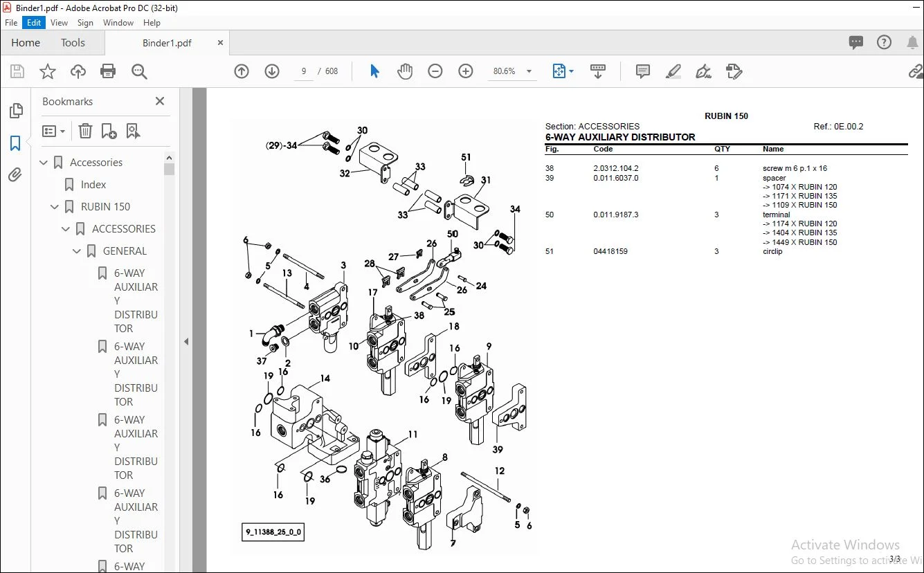Open the File menu
Image resolution: width=924 pixels, height=573 pixels.
coord(11,23)
